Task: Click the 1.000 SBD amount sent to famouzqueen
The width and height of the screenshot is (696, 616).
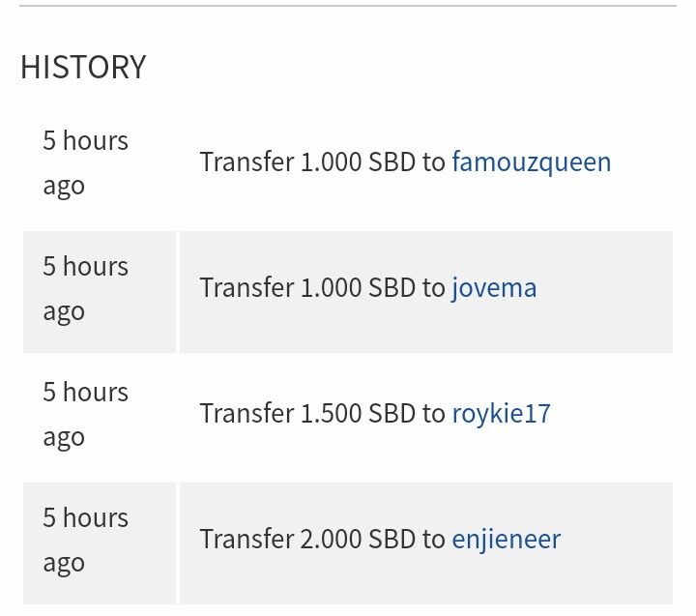Action: (358, 162)
